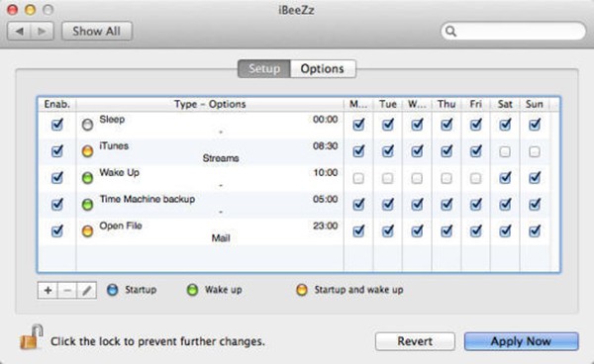Viewport: 594px width, 364px height.
Task: Click the 08:30 time value
Action: [x=326, y=146]
